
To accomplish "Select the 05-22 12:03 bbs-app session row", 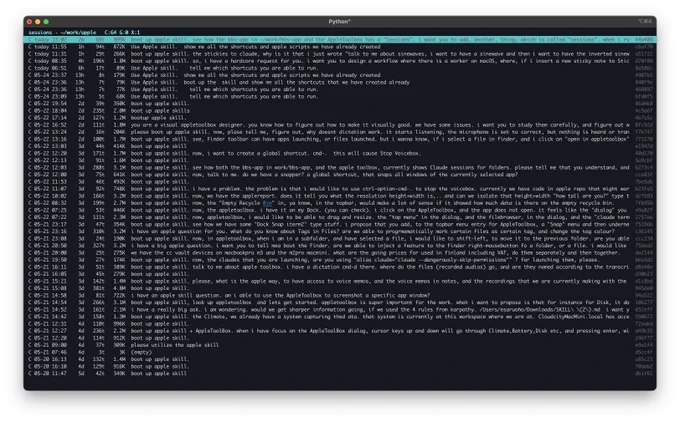I will pyautogui.click(x=340, y=167).
